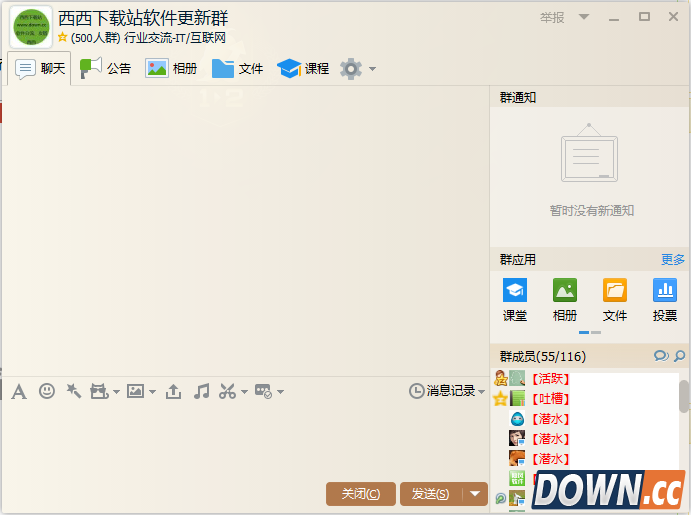691x515 pixels.
Task: Select the first 【潜水】 member with blue avatar
Action: (586, 419)
